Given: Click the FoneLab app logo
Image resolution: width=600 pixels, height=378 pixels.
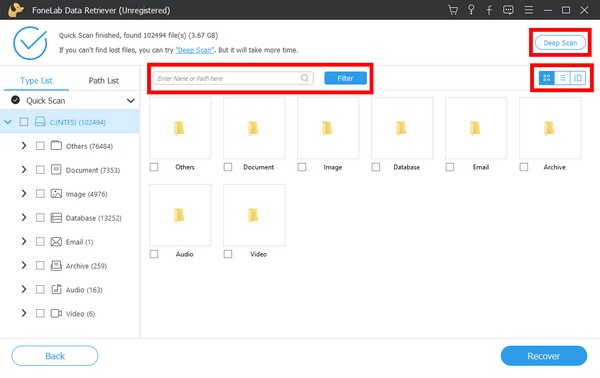Looking at the screenshot, I should pyautogui.click(x=16, y=10).
